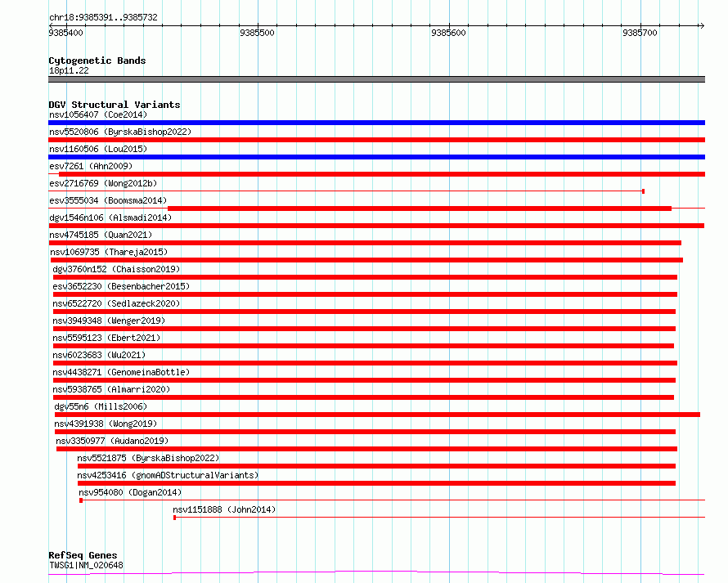Select the 18p11.22 band label
The width and height of the screenshot is (728, 583).
click(70, 70)
